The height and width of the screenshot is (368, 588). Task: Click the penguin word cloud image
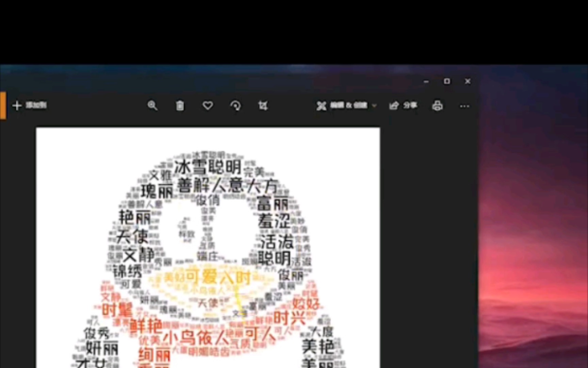coord(208,248)
